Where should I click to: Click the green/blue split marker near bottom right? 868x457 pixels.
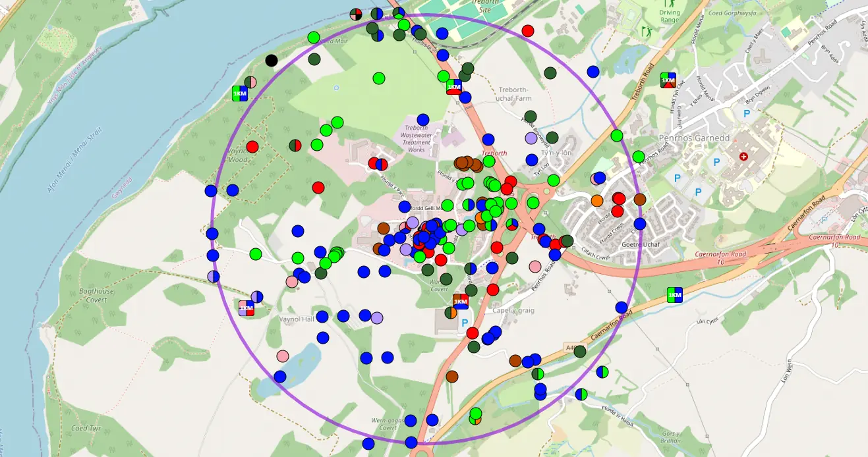click(601, 371)
